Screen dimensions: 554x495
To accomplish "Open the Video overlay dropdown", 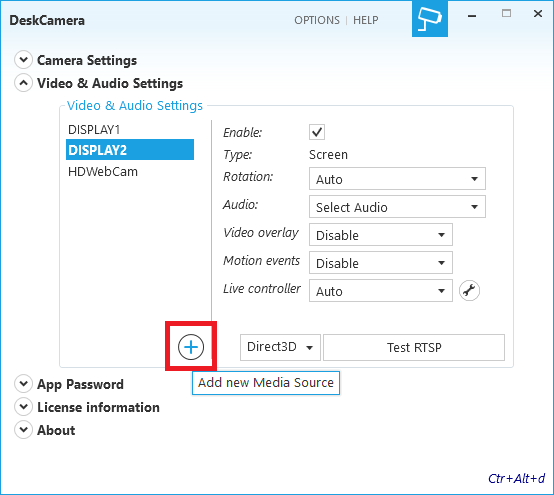I will tap(381, 235).
